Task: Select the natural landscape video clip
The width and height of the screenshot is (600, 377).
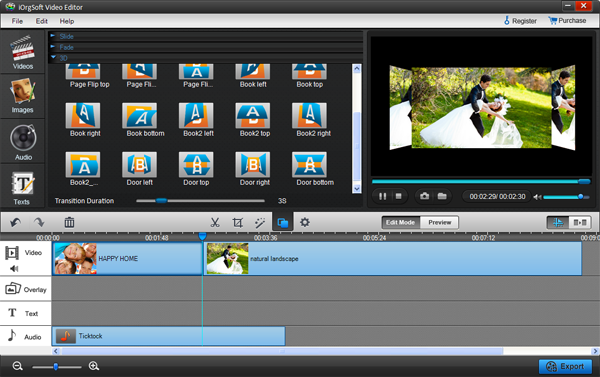Action: (x=393, y=258)
